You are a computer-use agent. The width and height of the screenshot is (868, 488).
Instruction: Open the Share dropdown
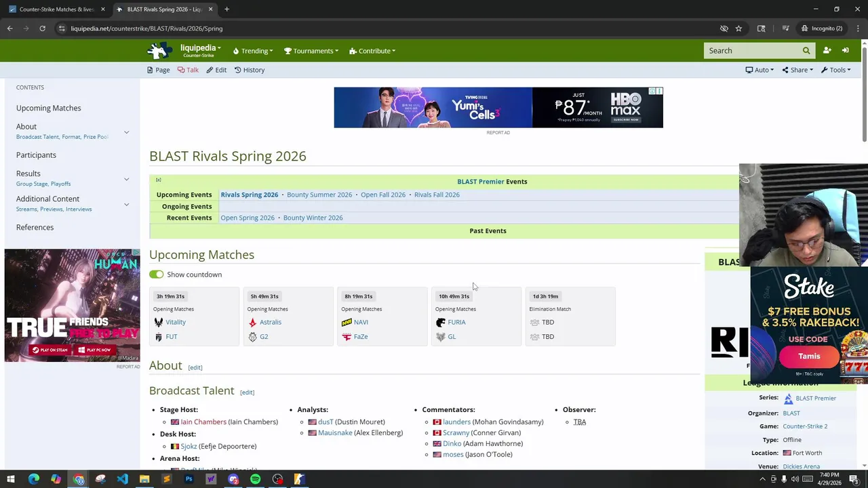tap(797, 70)
